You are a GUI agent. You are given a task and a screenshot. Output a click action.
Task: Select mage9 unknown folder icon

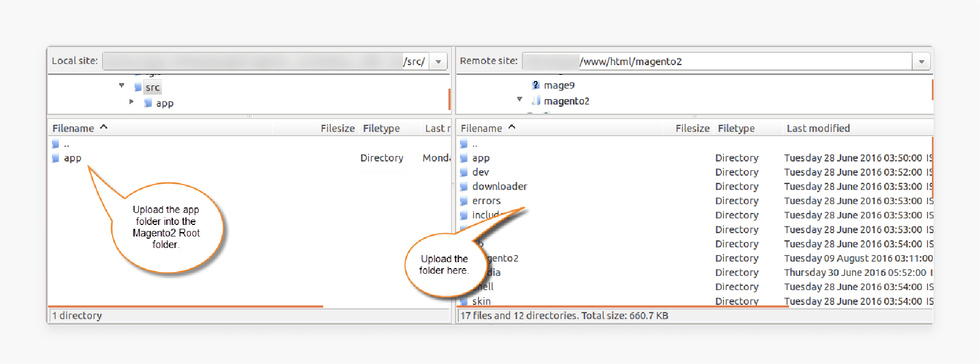pos(536,85)
